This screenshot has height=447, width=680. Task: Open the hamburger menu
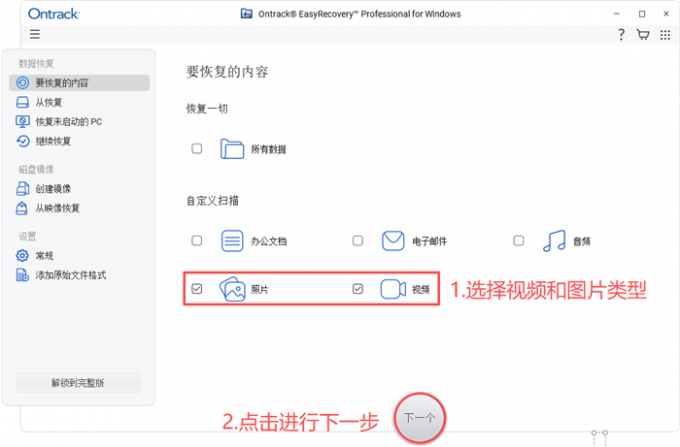click(35, 34)
